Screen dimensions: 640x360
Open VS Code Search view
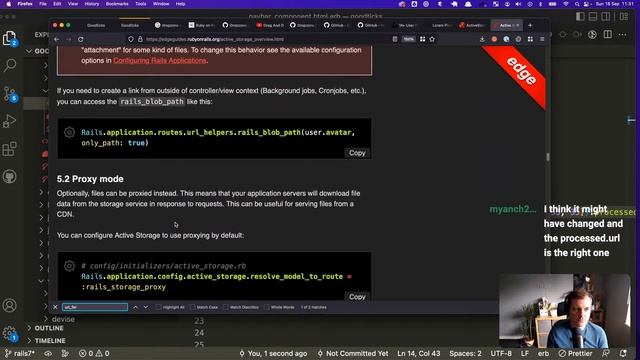pos(10,65)
